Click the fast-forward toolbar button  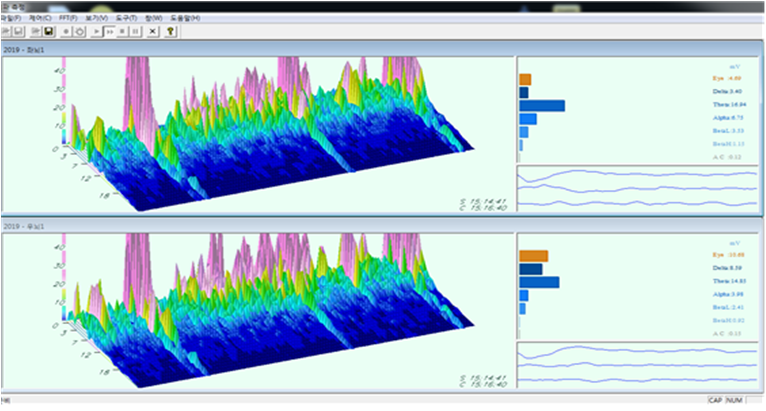108,31
